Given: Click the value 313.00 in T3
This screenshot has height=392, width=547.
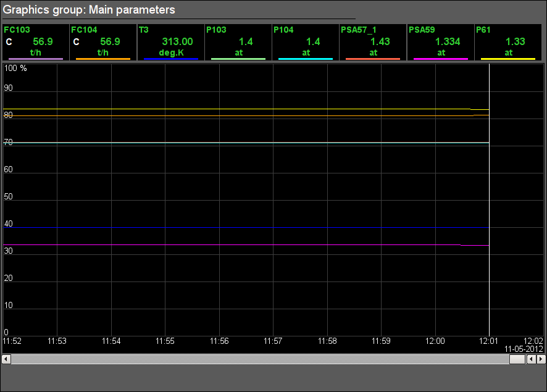Looking at the screenshot, I should click(x=177, y=41).
